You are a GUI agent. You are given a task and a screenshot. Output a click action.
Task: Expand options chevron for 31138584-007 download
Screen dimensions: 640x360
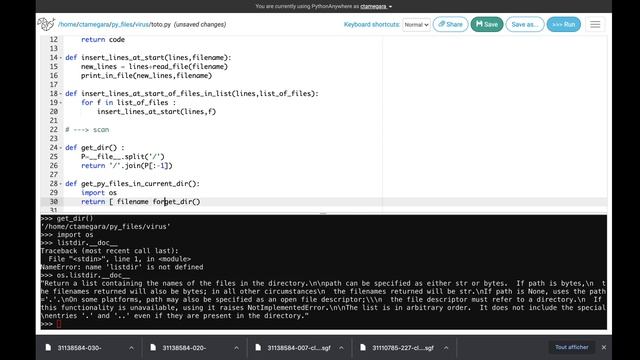tap(341, 348)
